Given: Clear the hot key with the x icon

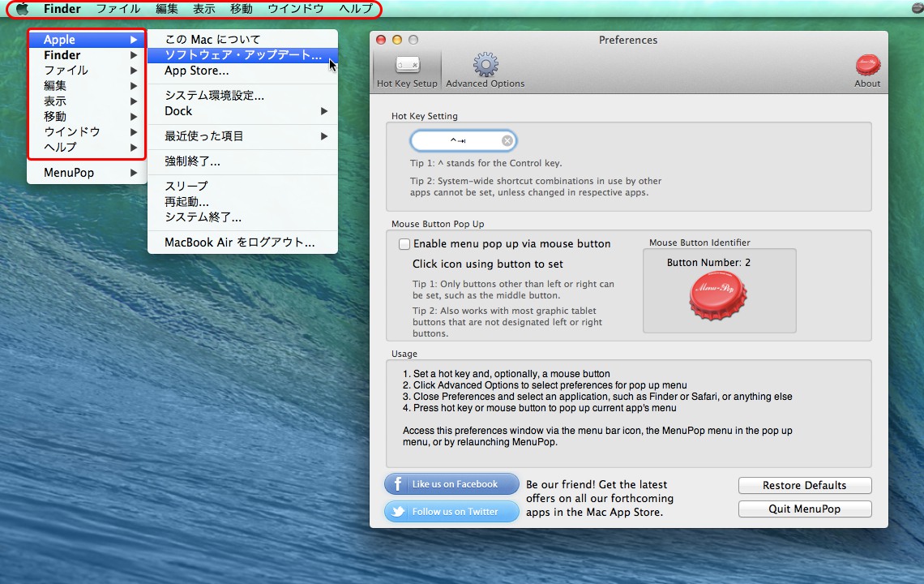Looking at the screenshot, I should tap(507, 140).
